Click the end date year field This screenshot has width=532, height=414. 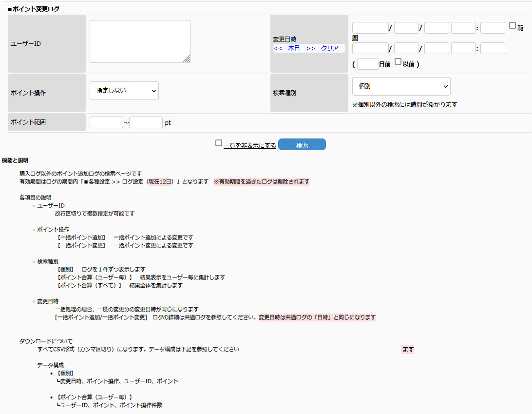click(x=370, y=48)
